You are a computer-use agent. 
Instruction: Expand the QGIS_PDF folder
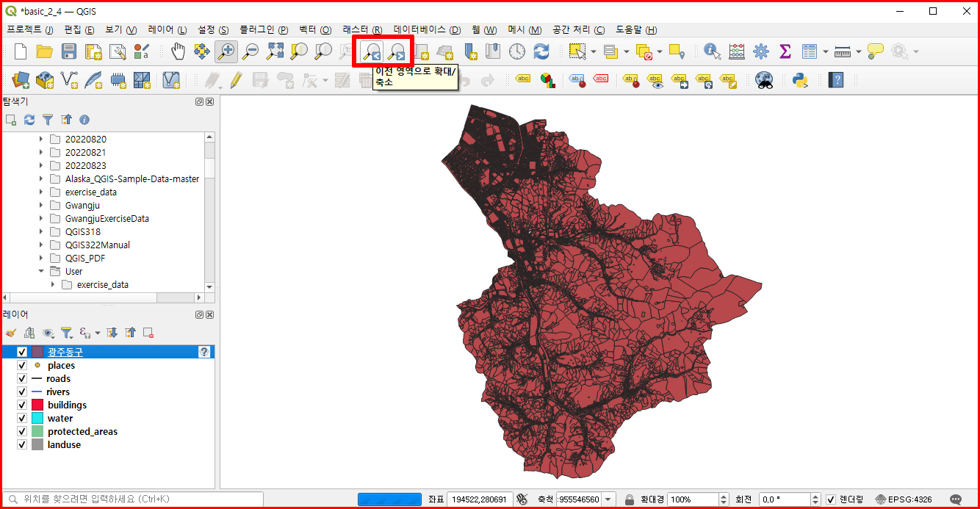pyautogui.click(x=41, y=258)
